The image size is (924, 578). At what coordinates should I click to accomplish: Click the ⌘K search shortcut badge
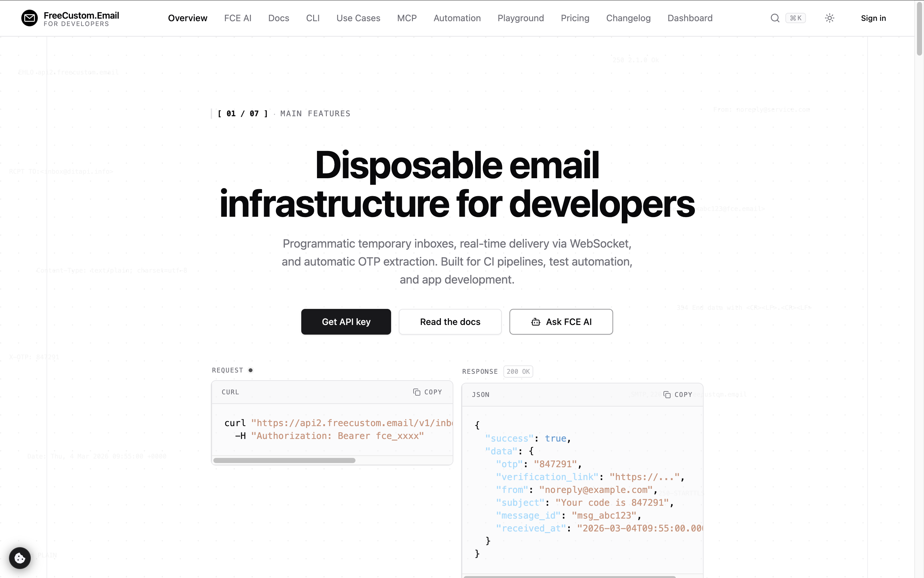[796, 18]
